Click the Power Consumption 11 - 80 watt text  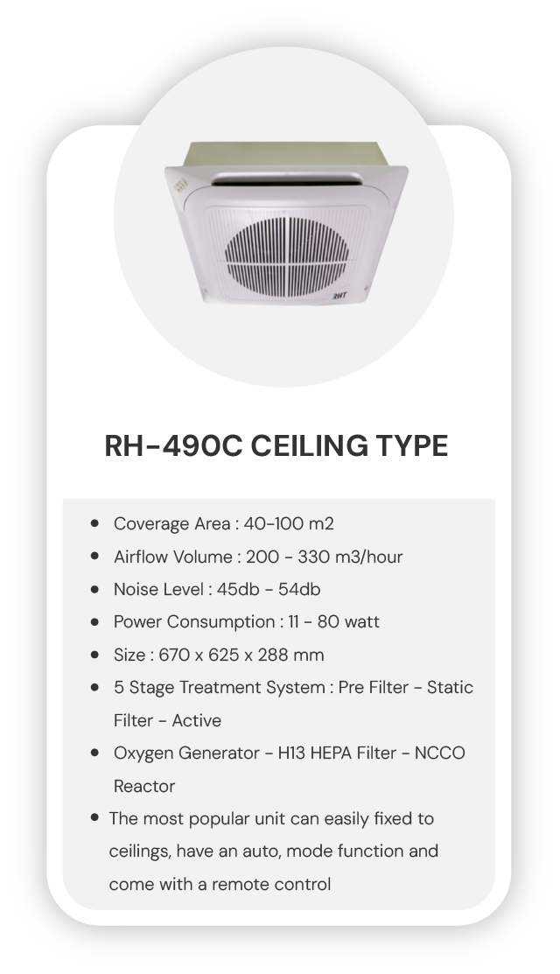tap(246, 622)
